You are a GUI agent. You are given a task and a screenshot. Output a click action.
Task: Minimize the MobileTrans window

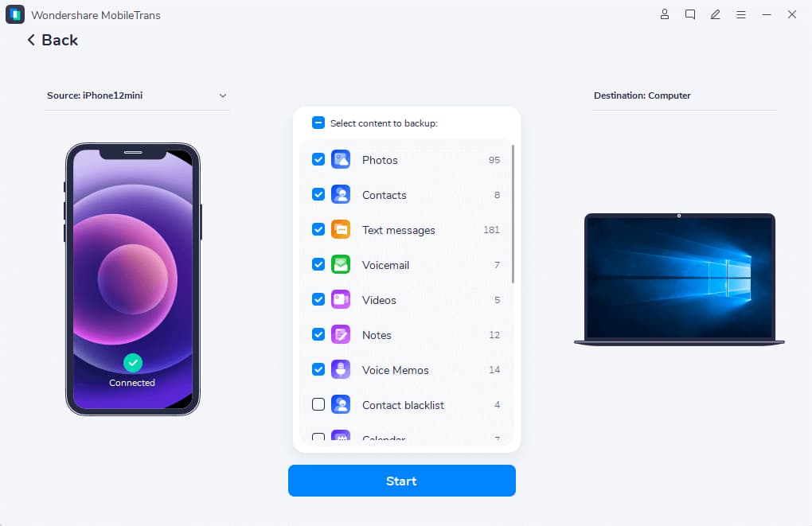(x=767, y=14)
